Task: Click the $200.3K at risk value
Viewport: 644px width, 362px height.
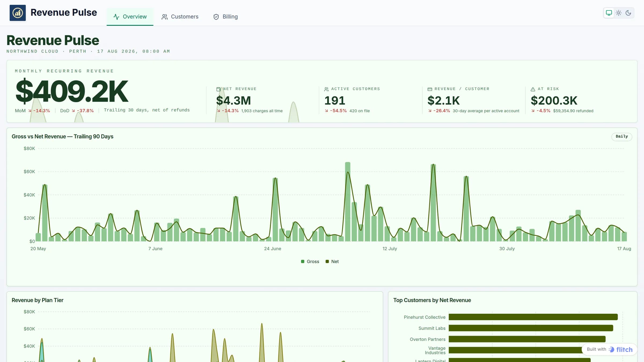Action: pos(554,101)
